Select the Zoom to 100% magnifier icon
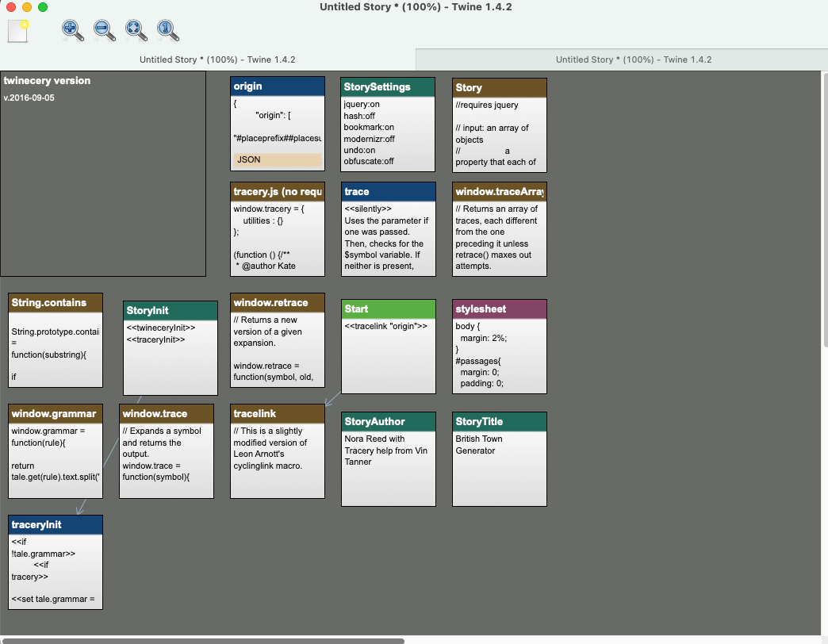 167,30
